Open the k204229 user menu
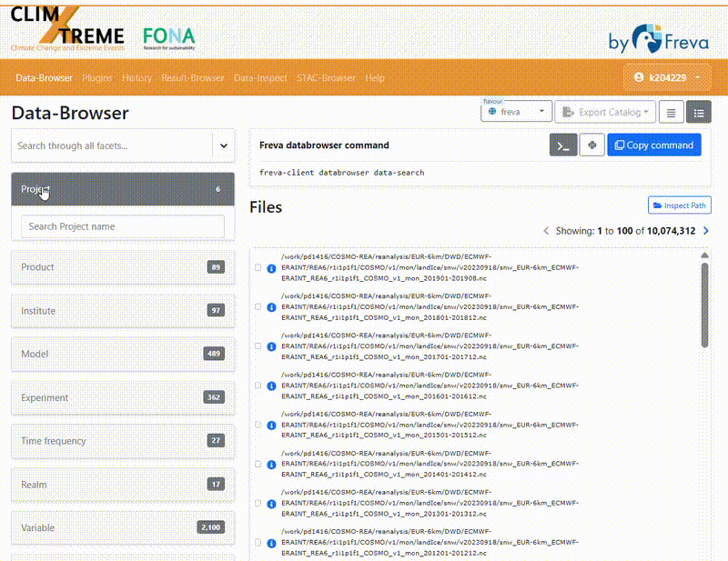 click(667, 77)
